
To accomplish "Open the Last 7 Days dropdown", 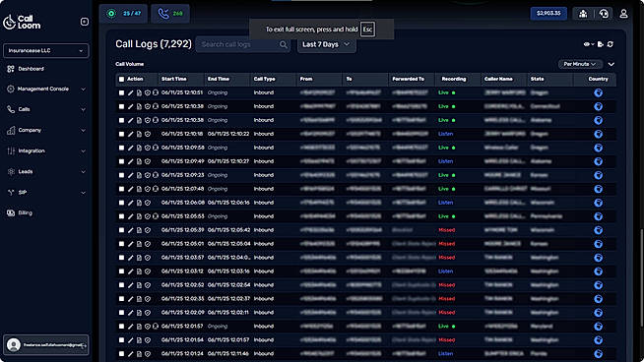I will click(x=327, y=44).
